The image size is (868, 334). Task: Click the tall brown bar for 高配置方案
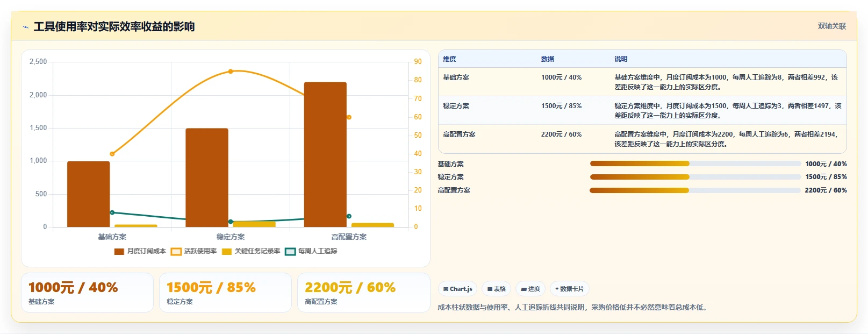pyautogui.click(x=325, y=154)
